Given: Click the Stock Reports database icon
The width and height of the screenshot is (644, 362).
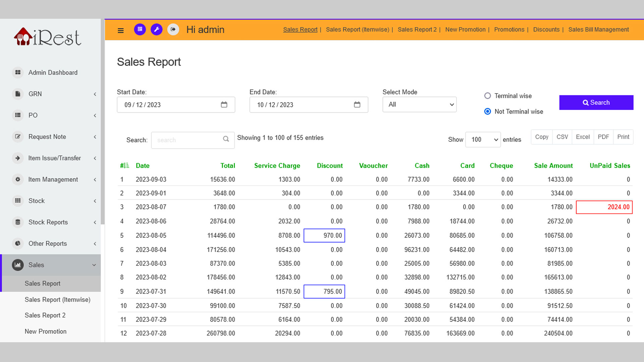Looking at the screenshot, I should (18, 222).
